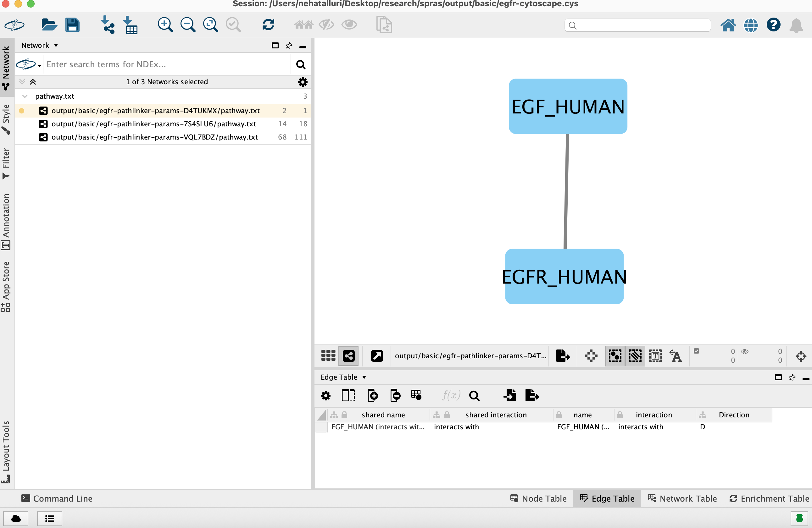Select the egfr-pathlinker-params-7S4SLU6 network

[153, 124]
